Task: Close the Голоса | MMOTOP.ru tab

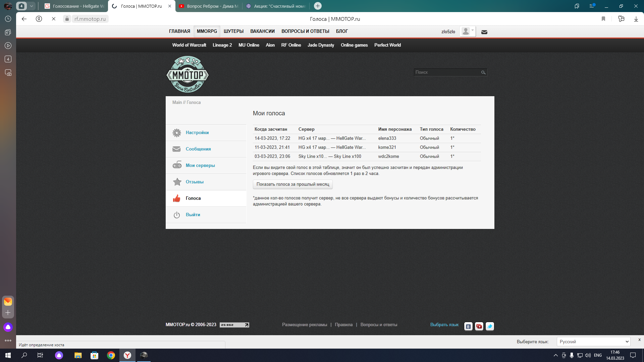Action: (x=170, y=6)
